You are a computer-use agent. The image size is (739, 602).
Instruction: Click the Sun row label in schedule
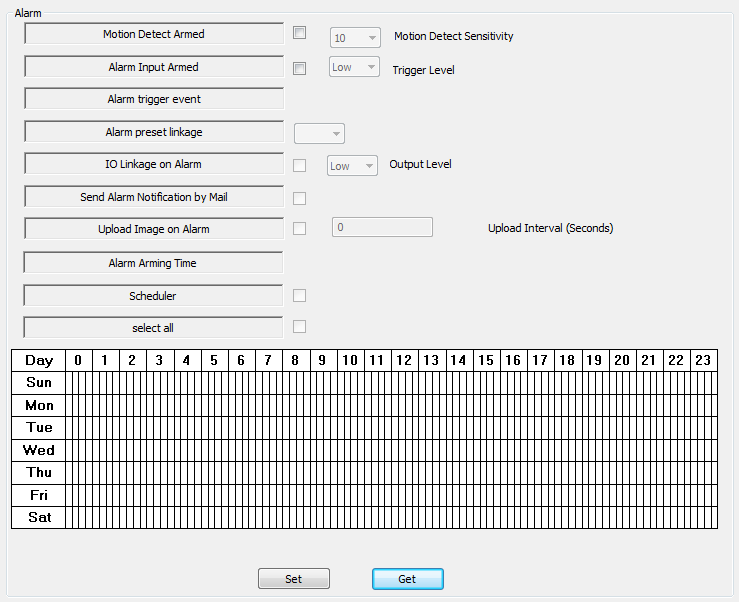pyautogui.click(x=39, y=383)
